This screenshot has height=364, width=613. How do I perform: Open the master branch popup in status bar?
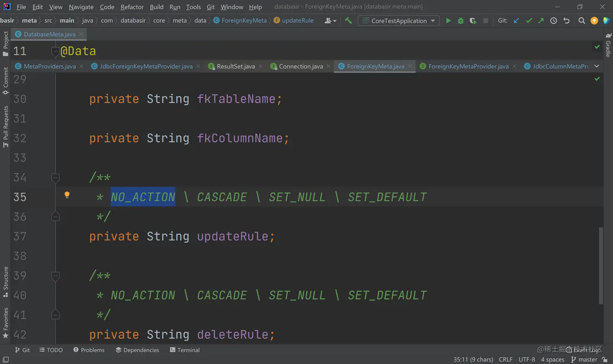(584, 360)
